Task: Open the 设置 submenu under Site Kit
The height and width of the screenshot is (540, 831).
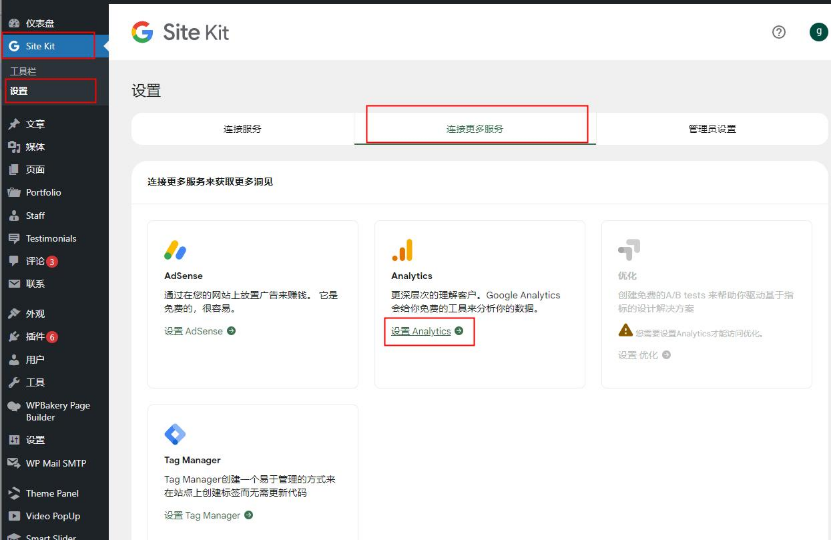Action: pyautogui.click(x=19, y=91)
